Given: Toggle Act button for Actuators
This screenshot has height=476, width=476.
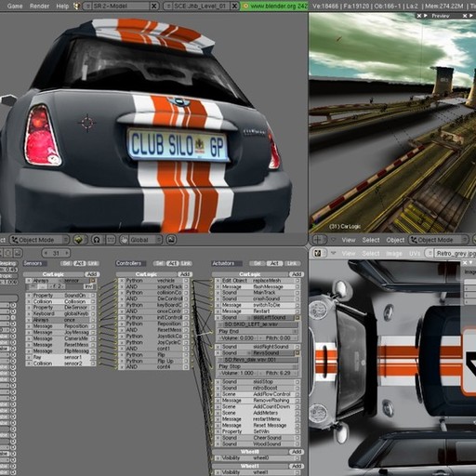Looking at the screenshot, I should coord(274,263).
